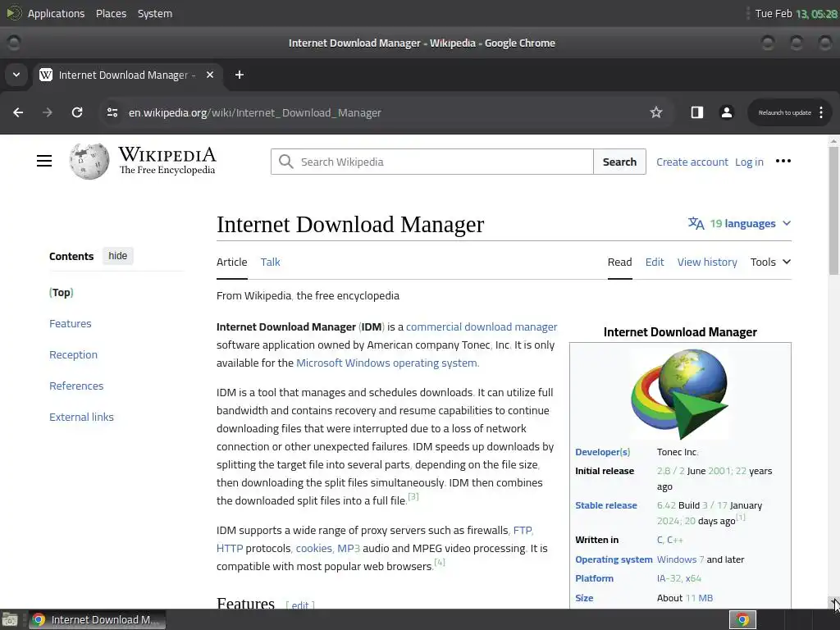Click the Log in link
Image resolution: width=840 pixels, height=630 pixels.
749,162
